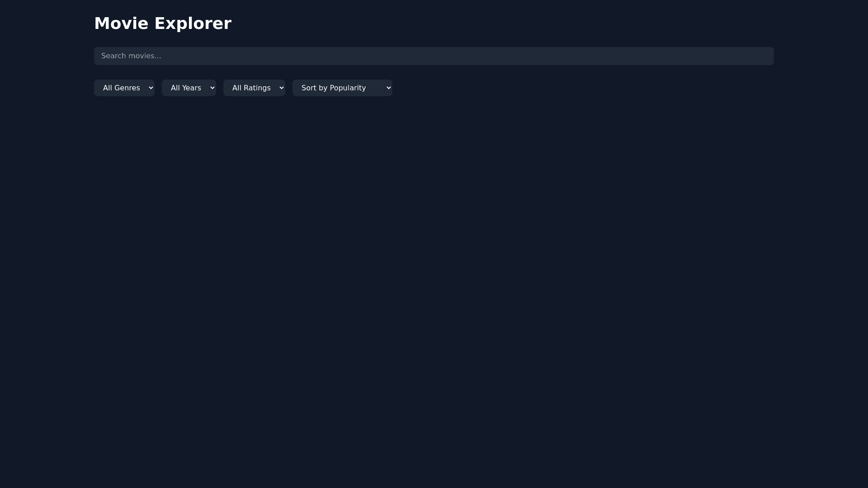The height and width of the screenshot is (488, 868).
Task: Click the Search movies input field
Action: click(434, 56)
